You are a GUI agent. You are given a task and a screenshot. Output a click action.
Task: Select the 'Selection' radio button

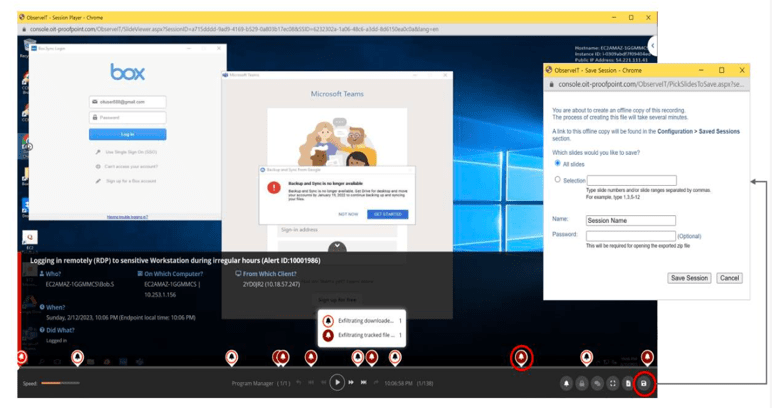pos(557,180)
